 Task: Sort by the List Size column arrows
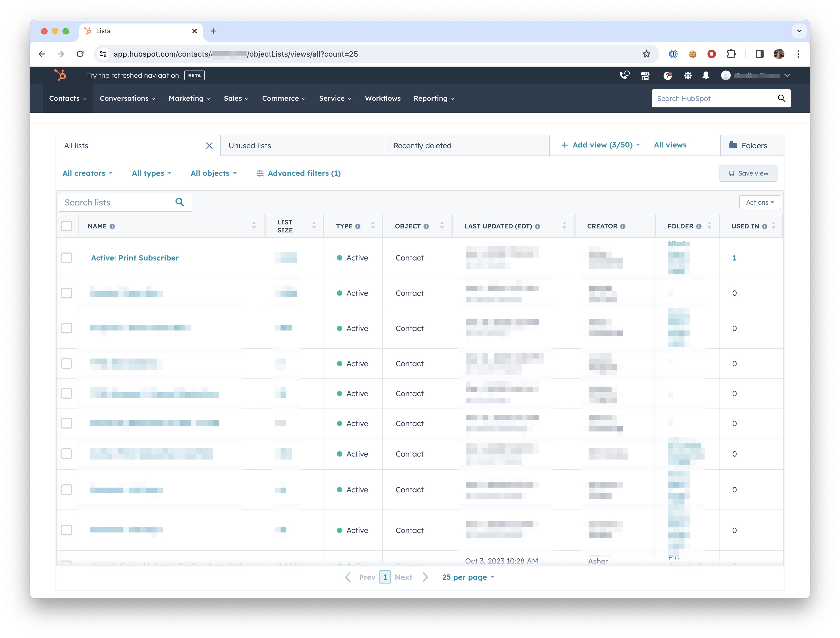click(x=314, y=225)
